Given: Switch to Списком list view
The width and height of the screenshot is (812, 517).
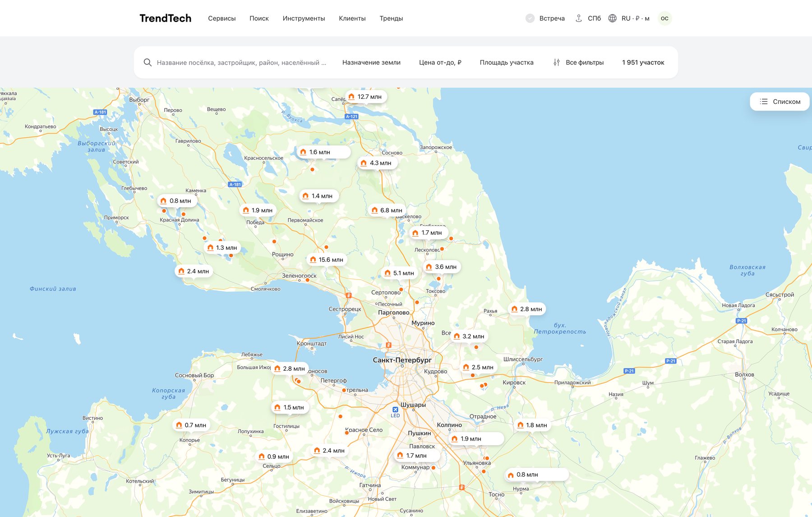Looking at the screenshot, I should [780, 102].
